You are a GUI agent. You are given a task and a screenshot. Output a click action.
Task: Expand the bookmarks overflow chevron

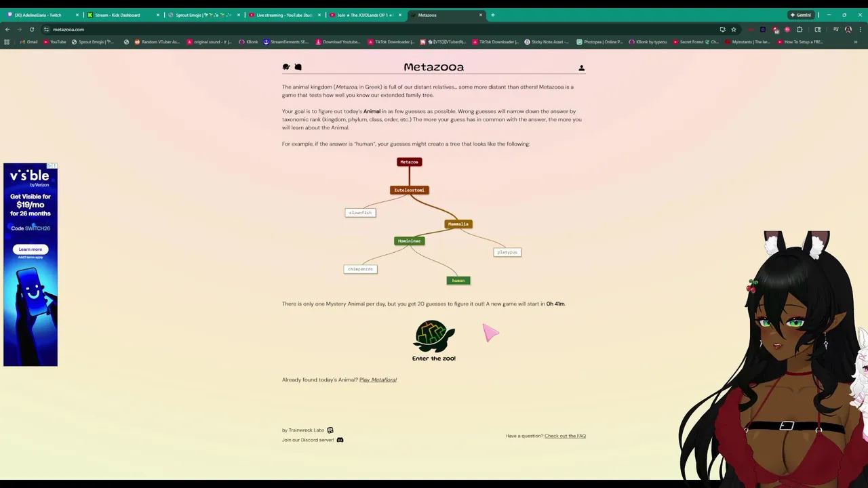[x=856, y=42]
